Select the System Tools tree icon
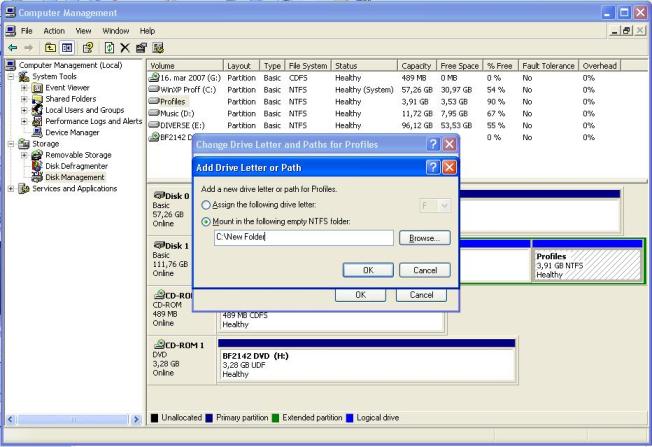This screenshot has width=652, height=447. click(x=24, y=77)
